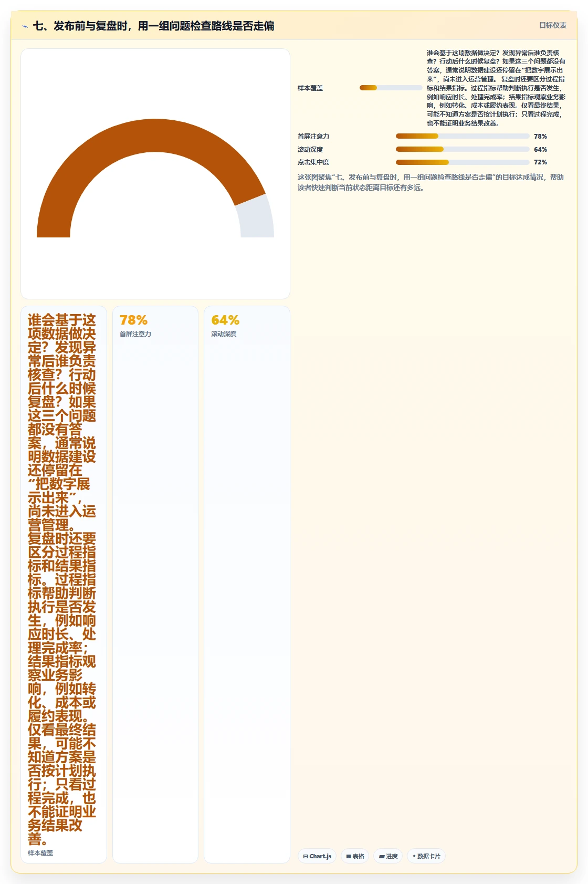Screen dimensions: 588x884
Task: Click the small paragraph starting 谁会基于这项数据
Action: tap(496, 88)
